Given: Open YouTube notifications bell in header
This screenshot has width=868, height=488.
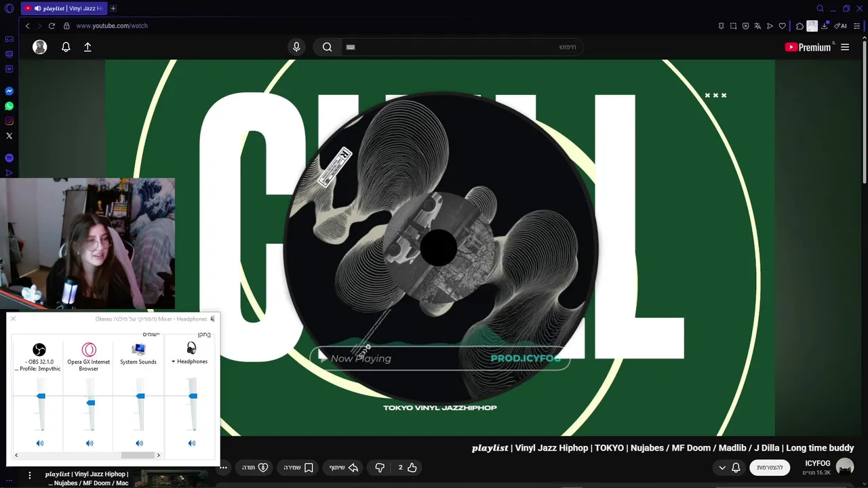Looking at the screenshot, I should (x=66, y=47).
